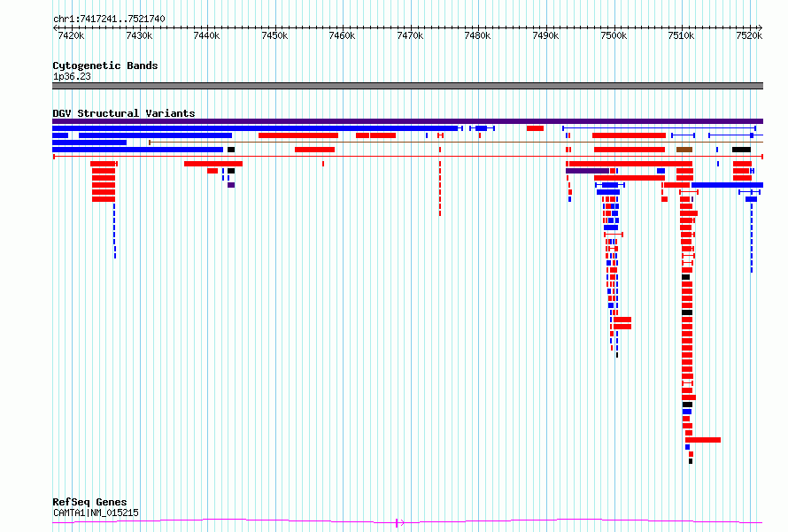
Task: Click the red variant spanning 7437k to 7445k
Action: pyautogui.click(x=213, y=164)
